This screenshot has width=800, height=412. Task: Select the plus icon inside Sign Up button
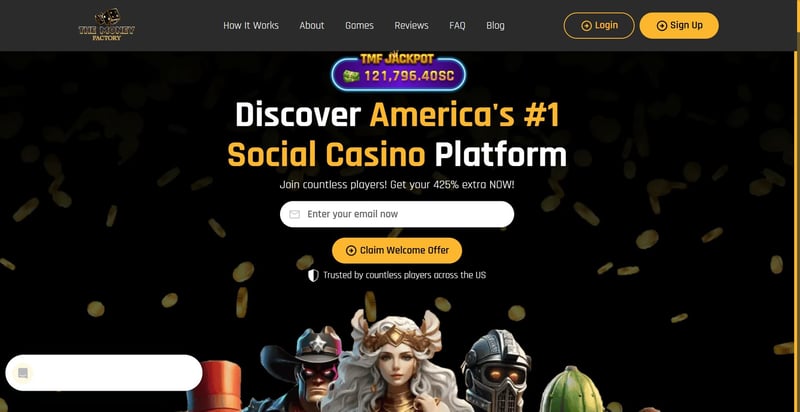point(662,26)
